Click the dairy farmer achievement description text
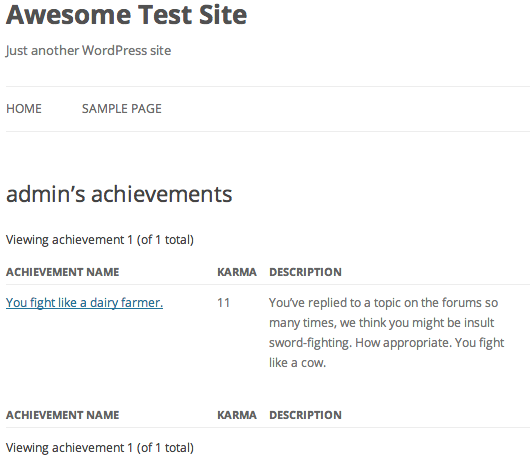Viewport: 530px width, 460px height. (x=386, y=333)
